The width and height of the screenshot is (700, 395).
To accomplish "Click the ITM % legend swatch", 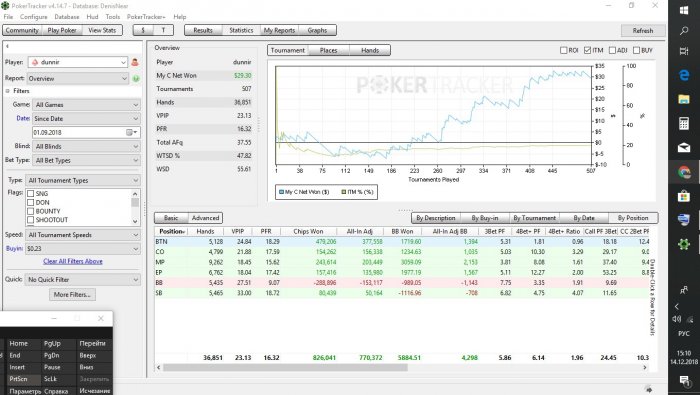I will pos(344,192).
